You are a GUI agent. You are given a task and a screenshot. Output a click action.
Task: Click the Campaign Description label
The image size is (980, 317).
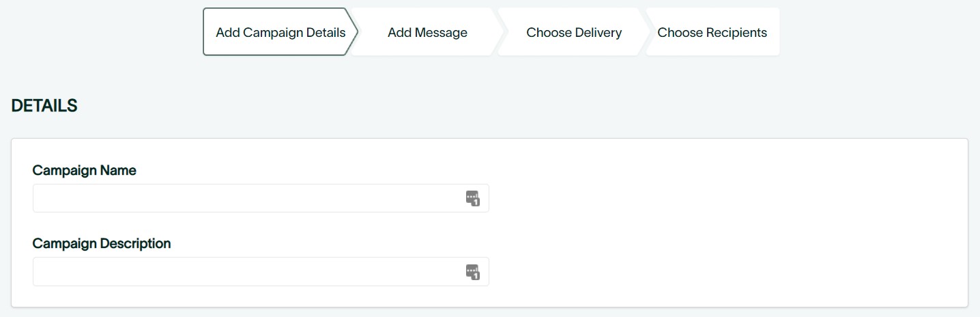(102, 243)
